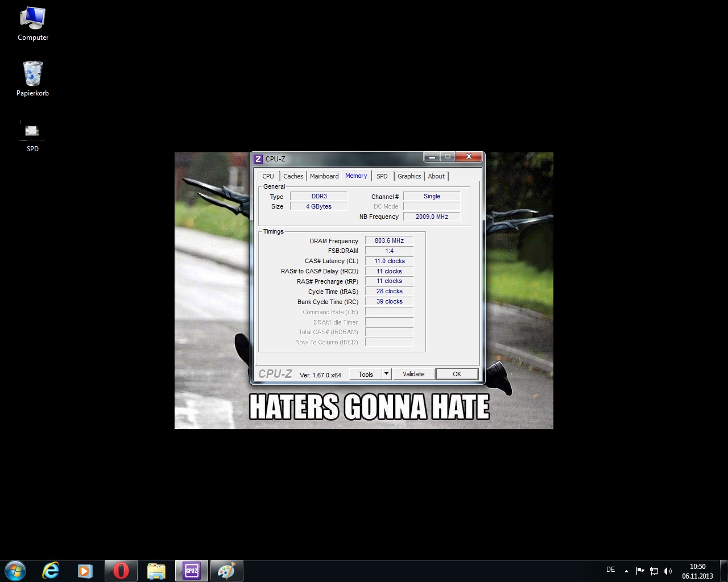Open the Graphics tab
Screen dimensions: 728x582
click(409, 176)
